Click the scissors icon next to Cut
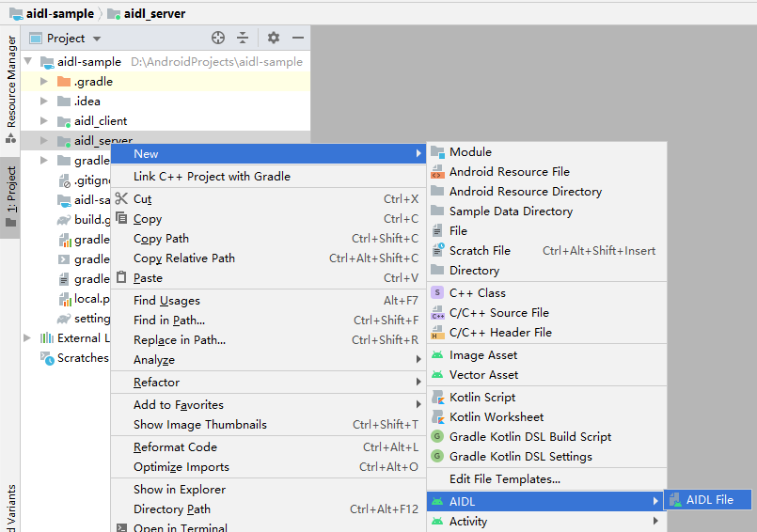 click(121, 198)
